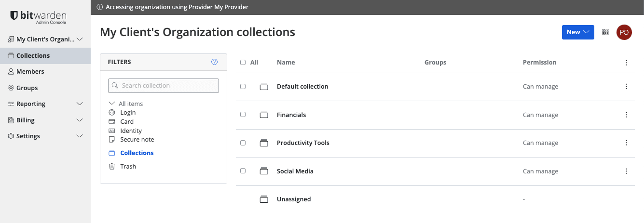Viewport: 644px width, 223px height.
Task: Open the product switcher grid icon
Action: pyautogui.click(x=605, y=32)
